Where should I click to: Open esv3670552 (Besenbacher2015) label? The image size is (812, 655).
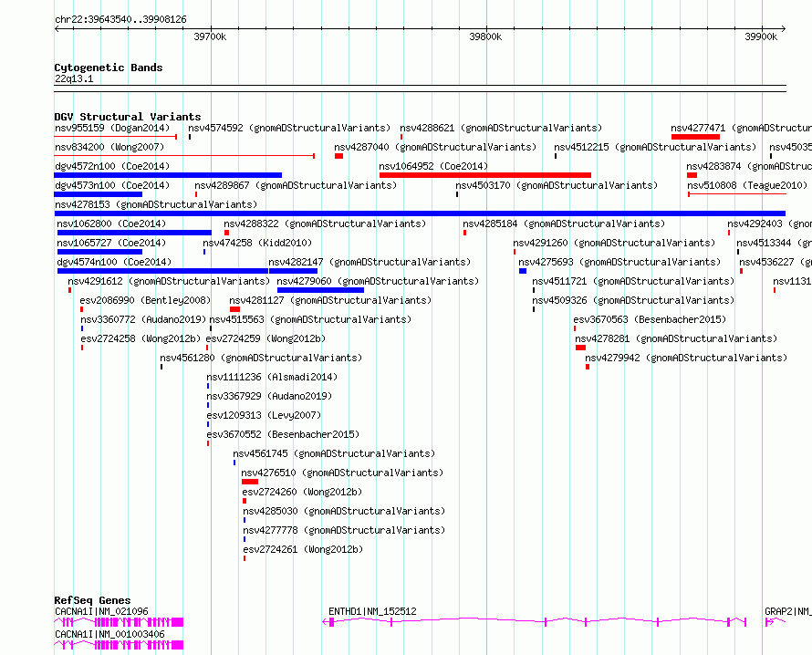[x=283, y=434]
